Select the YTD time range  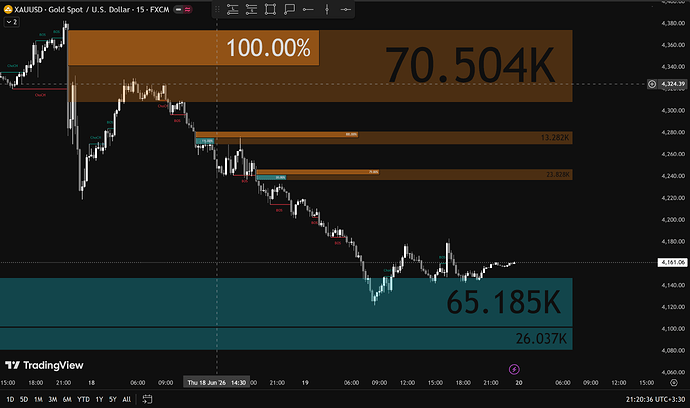point(83,399)
